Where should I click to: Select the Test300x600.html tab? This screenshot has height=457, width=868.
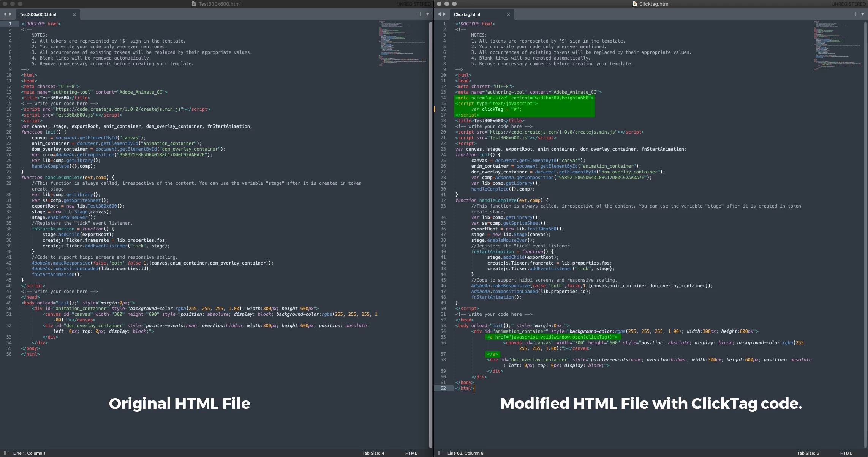tap(38, 14)
